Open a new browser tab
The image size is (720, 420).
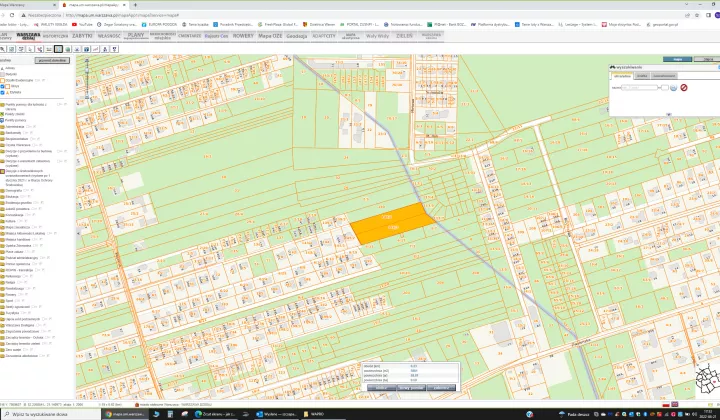coord(135,5)
